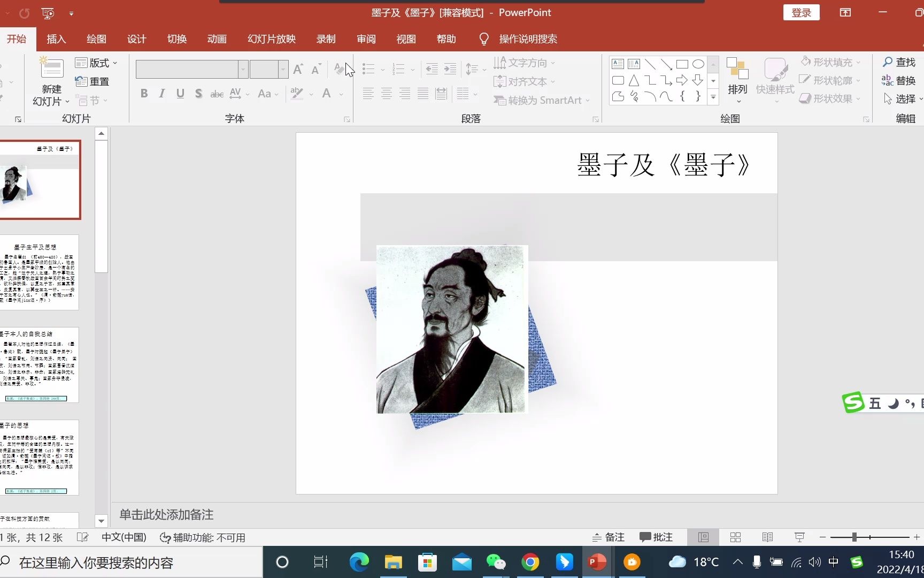Toggle Sogou Wubi input mode
The image size is (924, 578).
tap(875, 403)
